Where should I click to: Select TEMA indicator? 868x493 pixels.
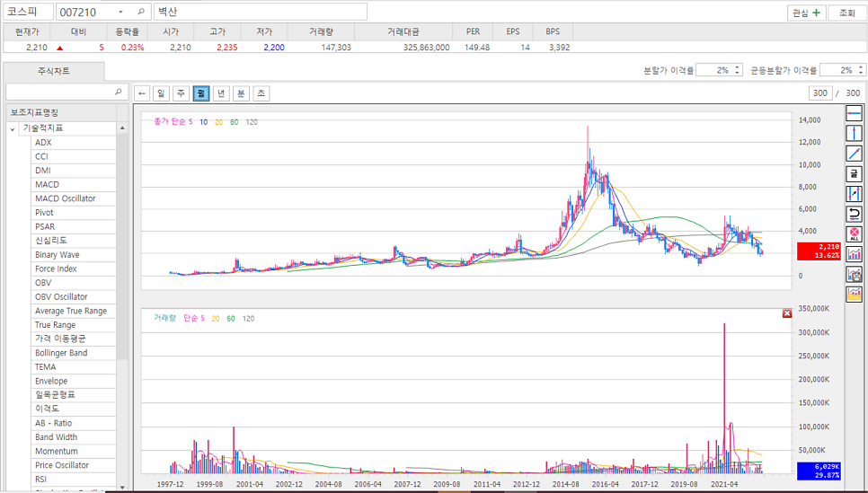74,367
